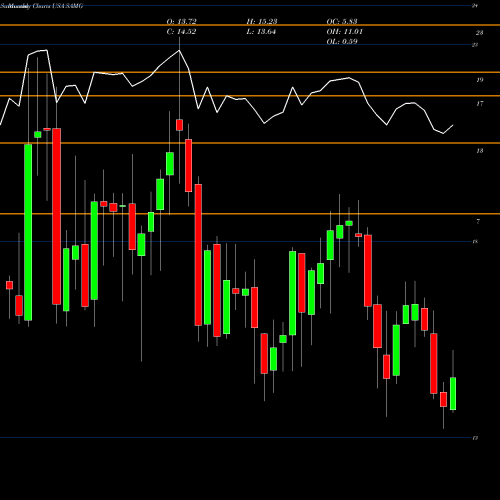Click the close price value C: 14.52
The image size is (500, 500).
181,32
